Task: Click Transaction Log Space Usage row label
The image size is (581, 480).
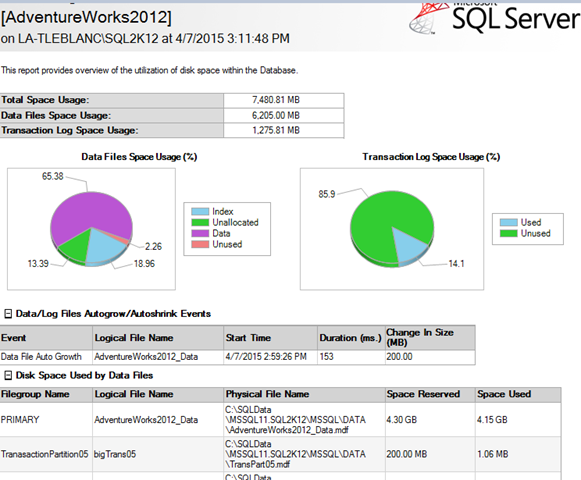Action: click(69, 130)
